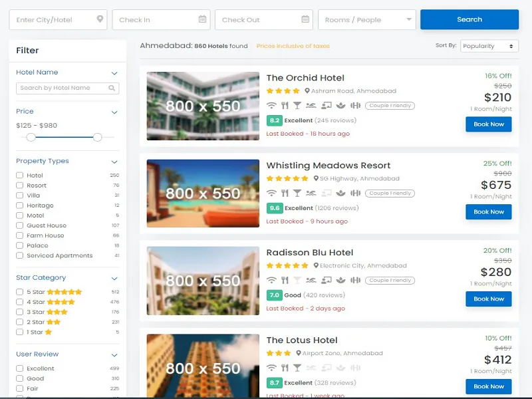Click the WiFi icon for Radisson Blu Hotel

point(271,280)
